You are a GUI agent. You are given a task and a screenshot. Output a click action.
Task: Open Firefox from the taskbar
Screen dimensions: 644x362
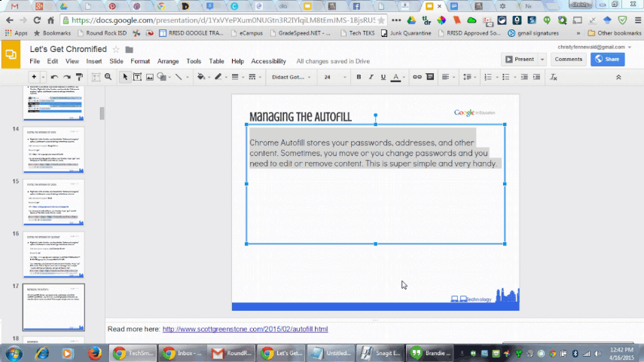point(94,353)
